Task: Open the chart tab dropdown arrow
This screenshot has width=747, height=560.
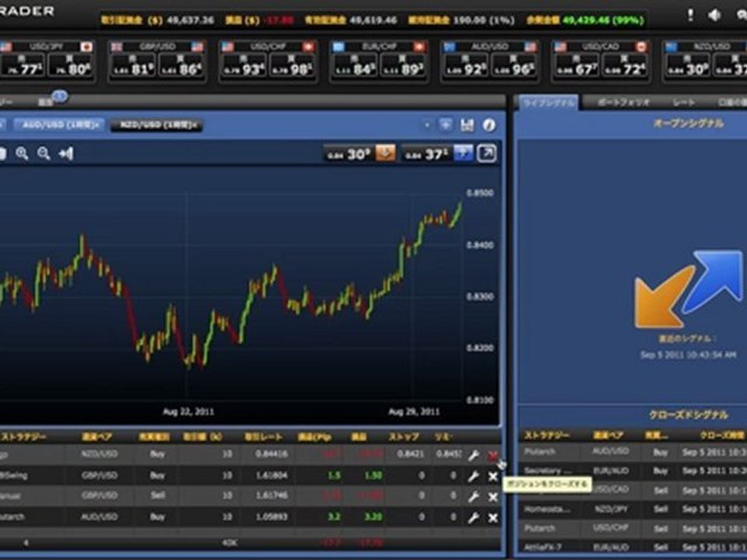Action: [x=427, y=125]
